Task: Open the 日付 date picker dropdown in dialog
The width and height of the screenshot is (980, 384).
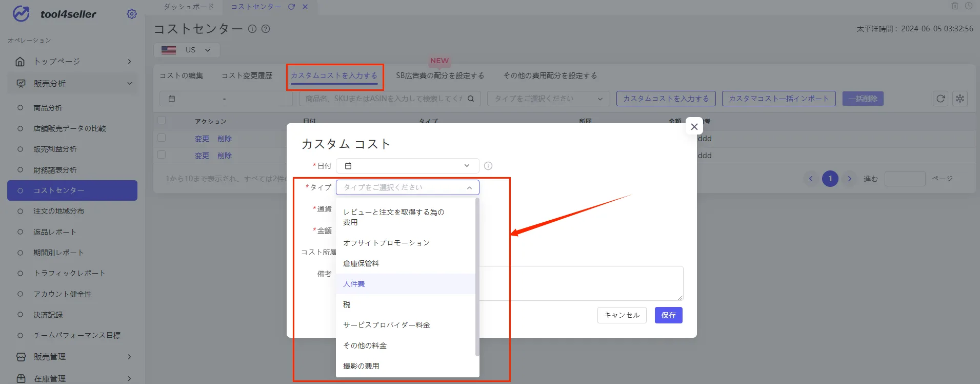Action: (x=408, y=166)
